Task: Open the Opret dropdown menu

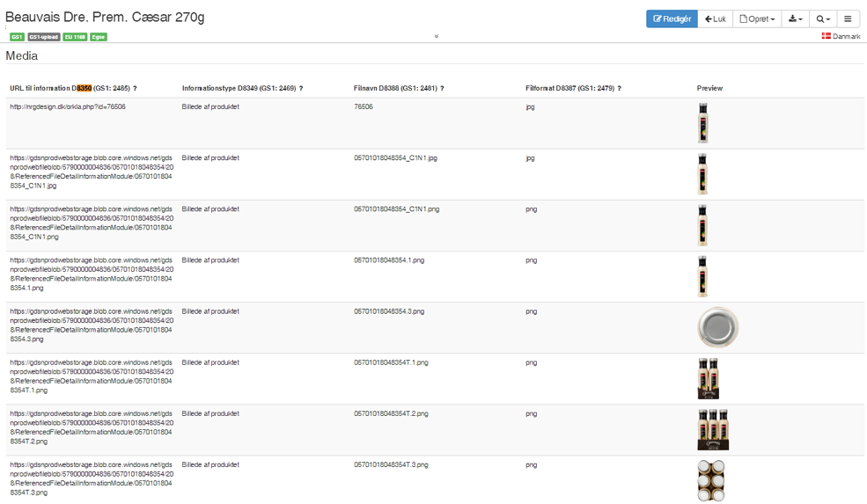Action: tap(757, 18)
